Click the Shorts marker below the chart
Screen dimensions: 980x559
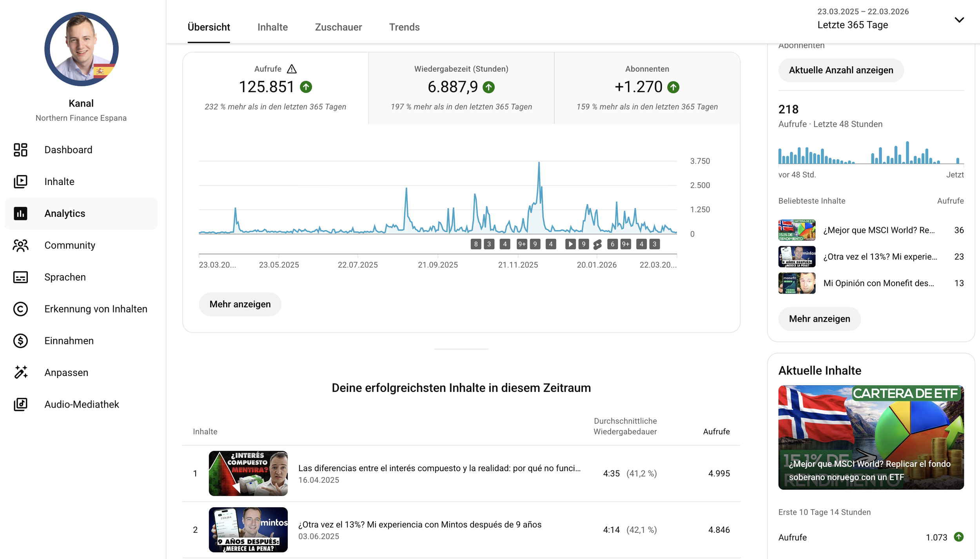click(597, 245)
